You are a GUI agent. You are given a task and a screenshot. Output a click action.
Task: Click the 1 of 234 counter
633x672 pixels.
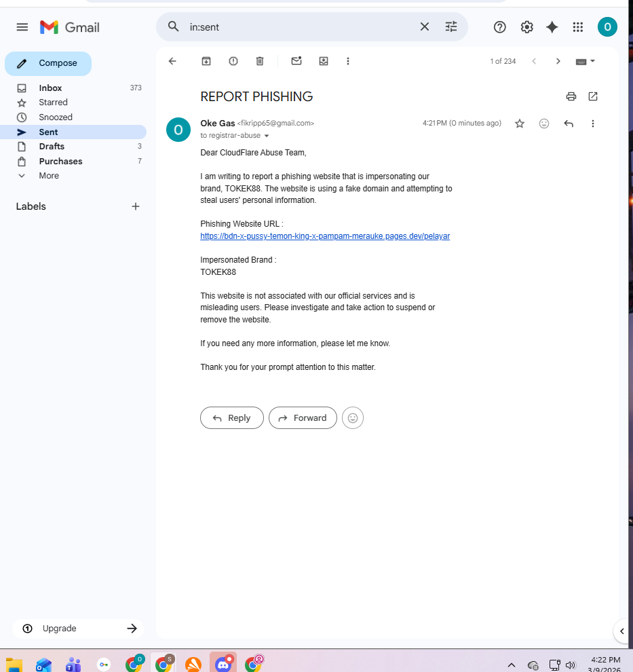(x=503, y=61)
